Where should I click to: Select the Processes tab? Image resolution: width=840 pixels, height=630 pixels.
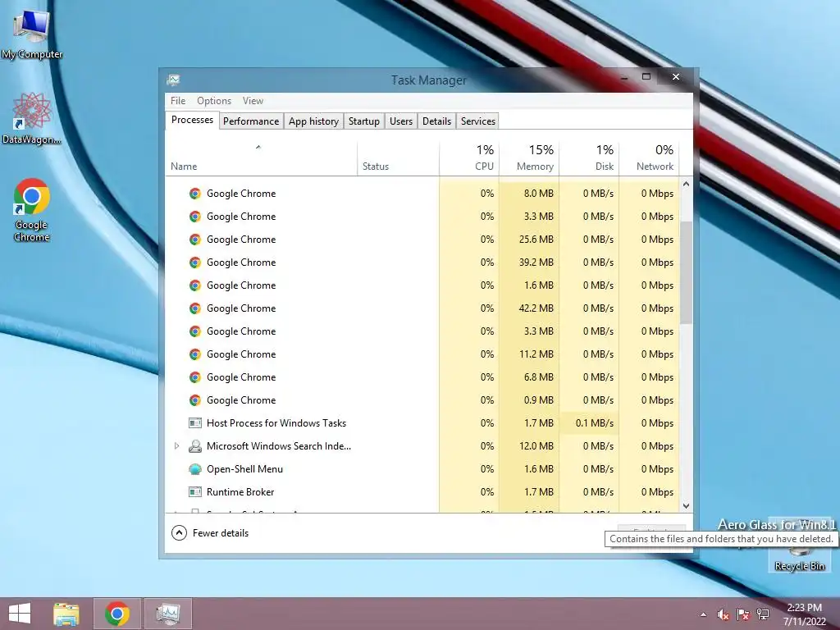point(192,120)
